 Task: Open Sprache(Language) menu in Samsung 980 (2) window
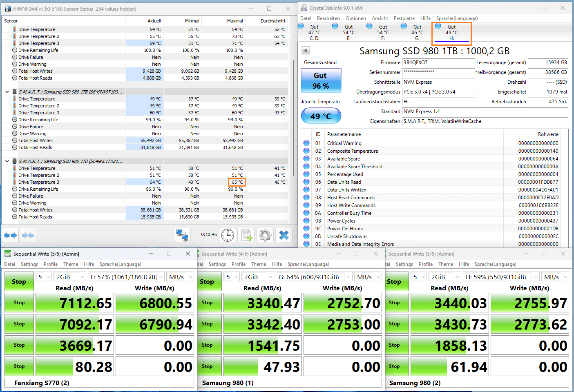pos(495,264)
